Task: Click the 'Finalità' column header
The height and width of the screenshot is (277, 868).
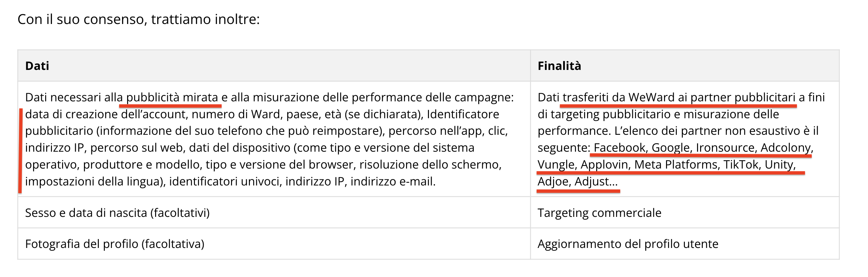Action: (x=559, y=66)
